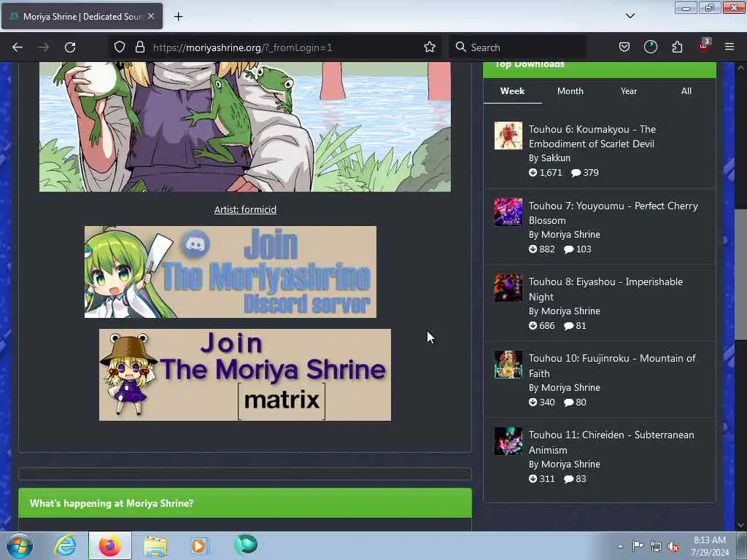This screenshot has height=560, width=747.
Task: Open the shield tracking protection icon
Action: pyautogui.click(x=120, y=47)
